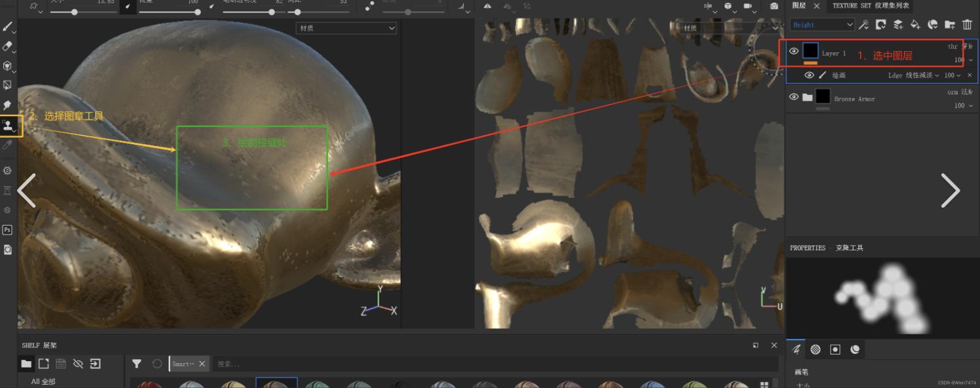Add a new fill layer
This screenshot has height=388, width=980.
[x=915, y=25]
